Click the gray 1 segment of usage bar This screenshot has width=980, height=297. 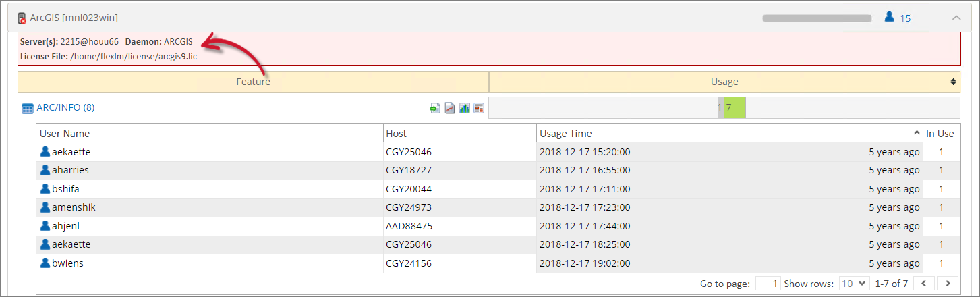tap(720, 108)
